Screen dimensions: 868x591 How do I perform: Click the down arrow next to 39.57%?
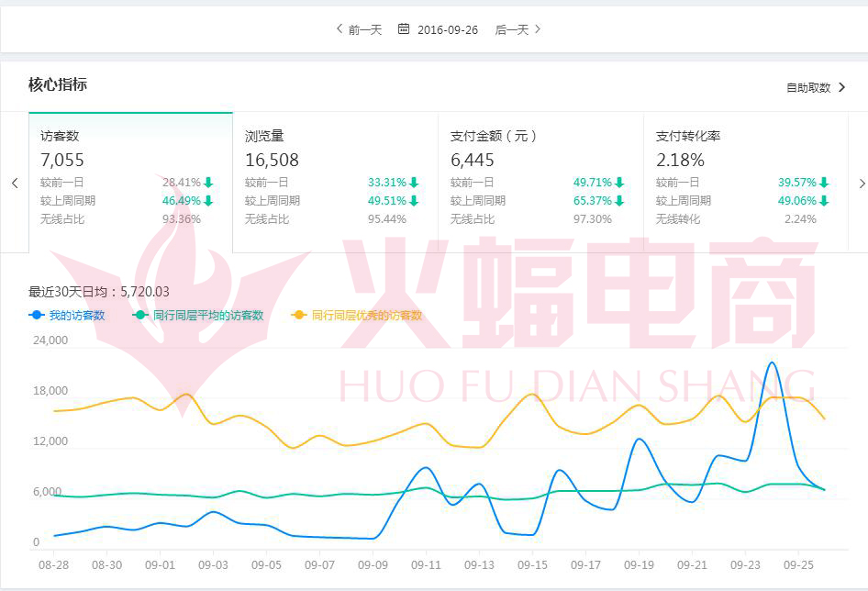tap(824, 183)
